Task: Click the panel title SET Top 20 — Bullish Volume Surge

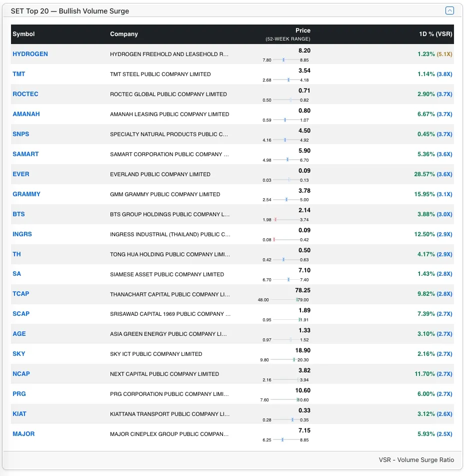Action: (x=69, y=11)
